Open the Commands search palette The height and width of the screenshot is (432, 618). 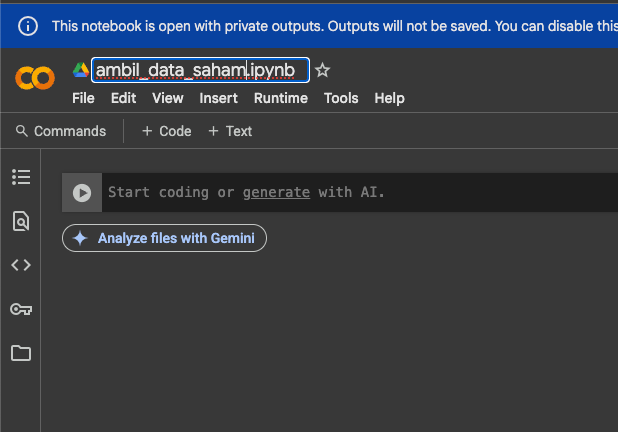click(61, 131)
